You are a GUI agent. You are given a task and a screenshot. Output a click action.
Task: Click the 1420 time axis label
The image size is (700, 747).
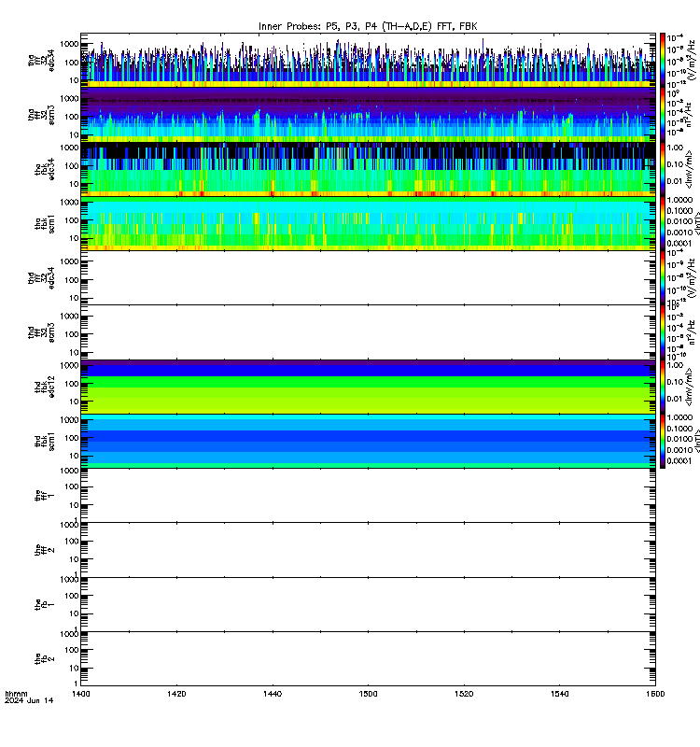[176, 694]
